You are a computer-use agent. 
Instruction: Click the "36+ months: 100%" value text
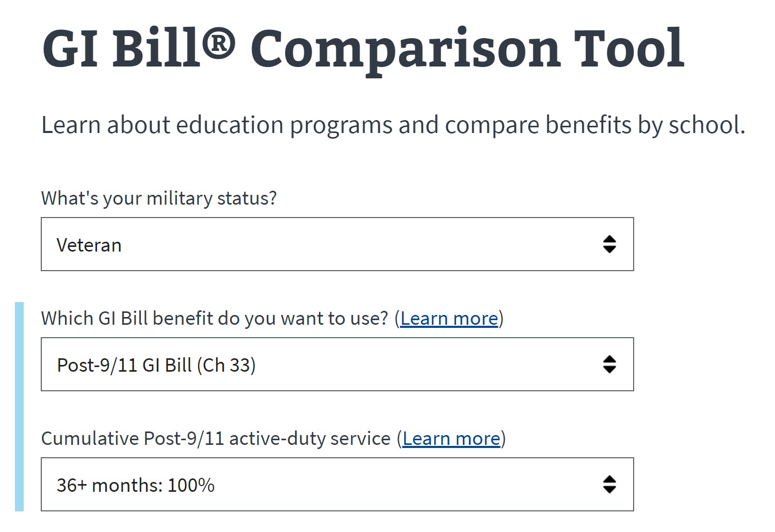(x=135, y=486)
